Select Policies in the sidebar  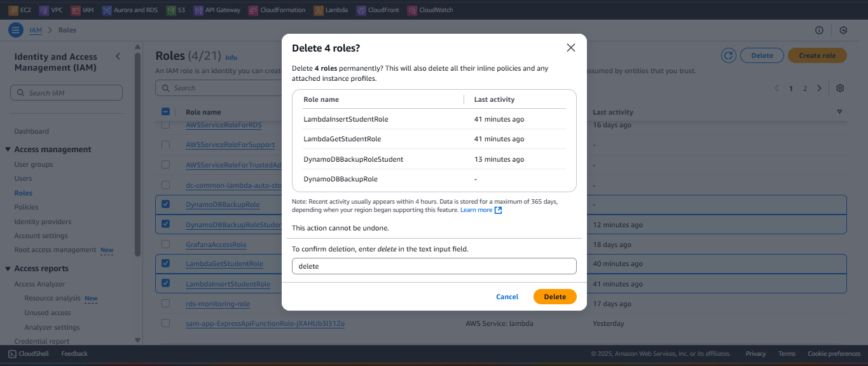[27, 207]
